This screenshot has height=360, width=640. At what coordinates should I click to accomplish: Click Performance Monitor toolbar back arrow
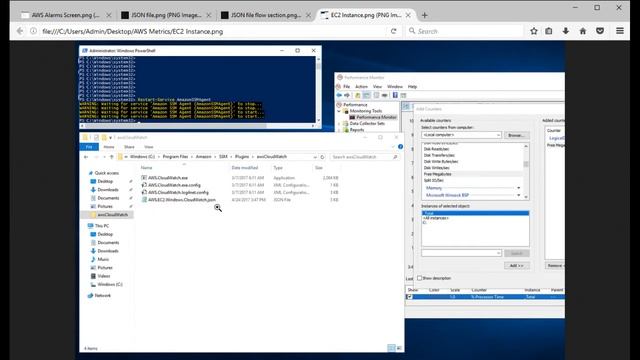click(339, 95)
